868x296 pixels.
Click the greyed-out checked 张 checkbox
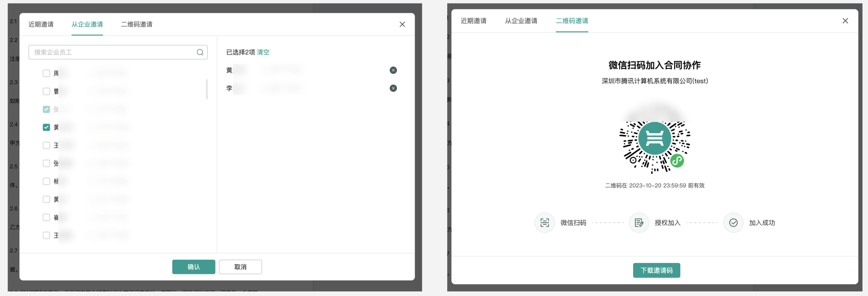click(46, 109)
